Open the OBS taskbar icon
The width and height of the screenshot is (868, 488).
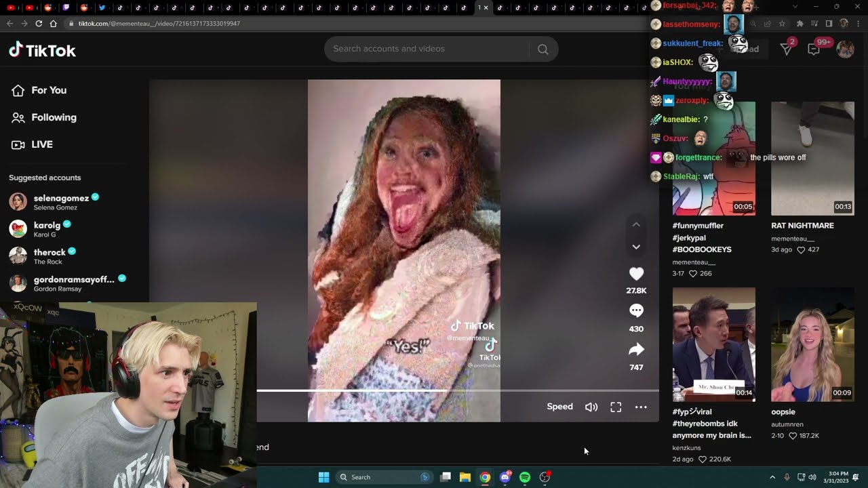pyautogui.click(x=545, y=477)
